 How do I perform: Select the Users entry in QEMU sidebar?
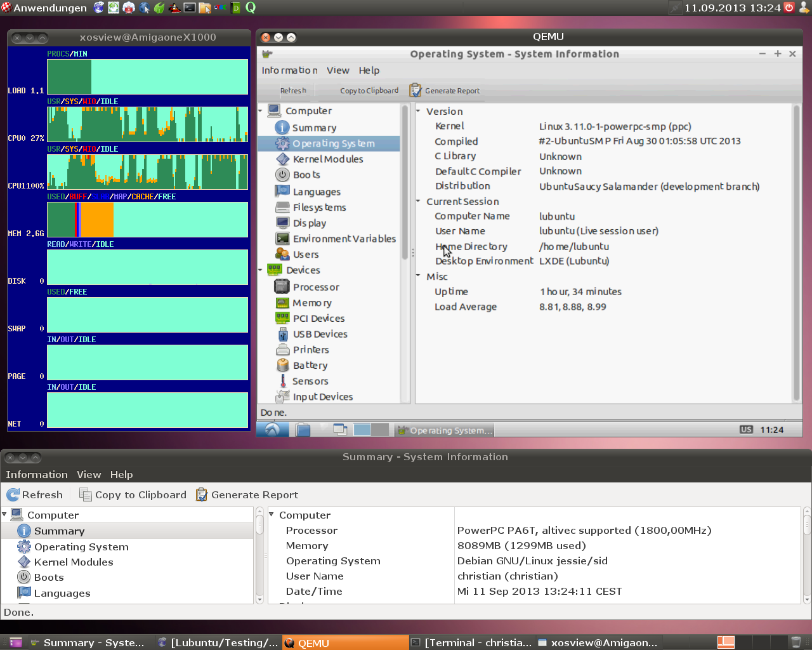pyautogui.click(x=305, y=255)
